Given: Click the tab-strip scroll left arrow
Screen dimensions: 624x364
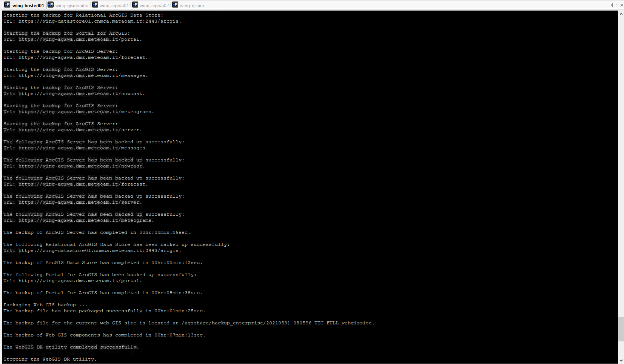Looking at the screenshot, I should (612, 5).
